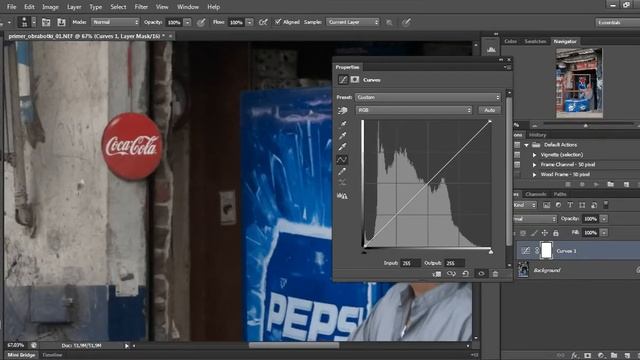The height and width of the screenshot is (360, 640).
Task: Open the brush preset picker arrow
Action: pos(34,22)
